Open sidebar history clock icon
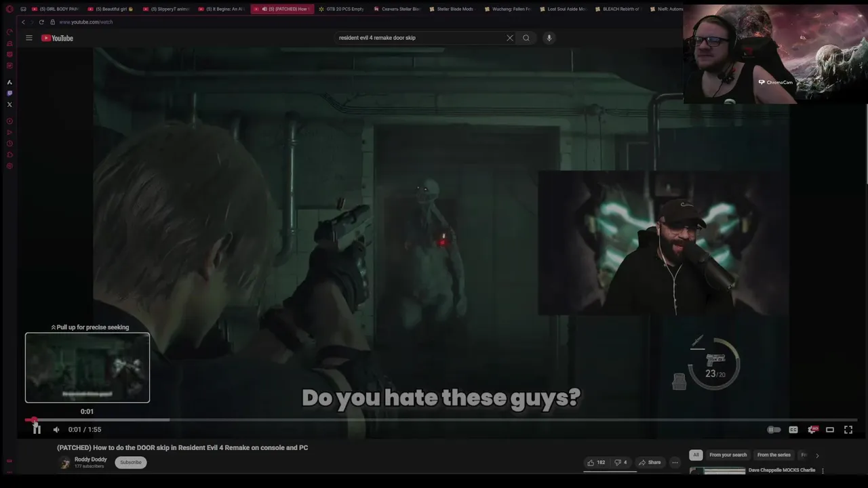The width and height of the screenshot is (868, 488). click(x=9, y=144)
